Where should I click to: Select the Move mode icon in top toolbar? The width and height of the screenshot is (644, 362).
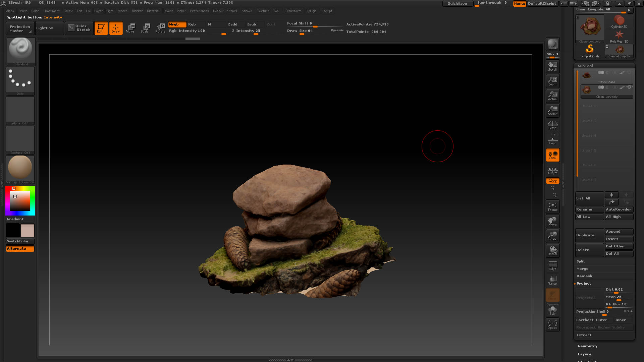click(130, 28)
